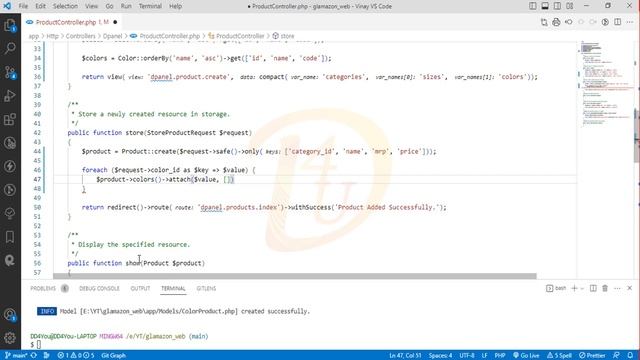
Task: Toggle bottom panel layout icon
Action: (545, 6)
